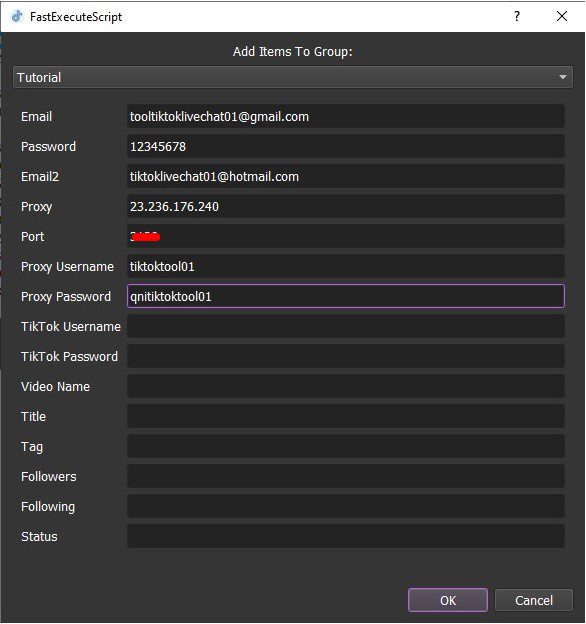586x624 pixels.
Task: Edit the Proxy IP address field
Action: pos(346,207)
